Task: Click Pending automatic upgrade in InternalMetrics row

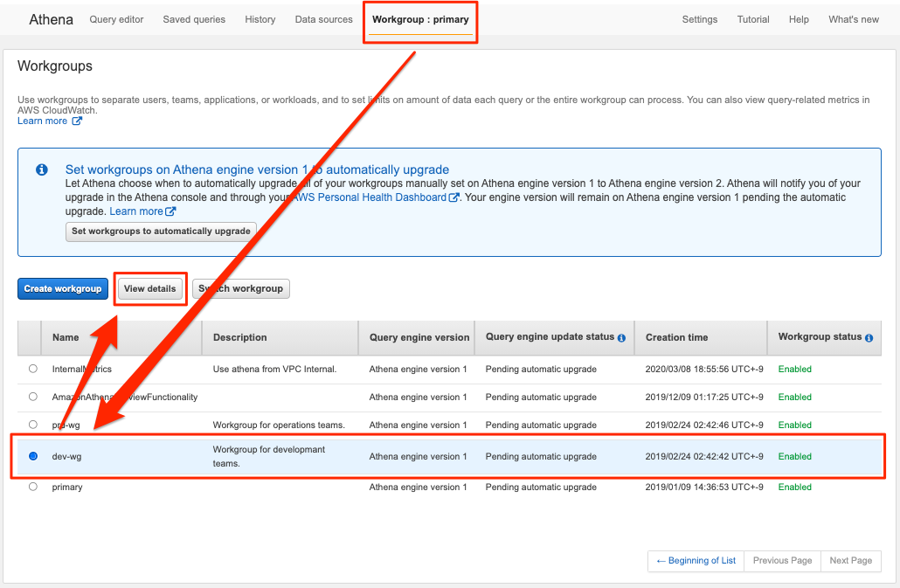Action: click(541, 369)
